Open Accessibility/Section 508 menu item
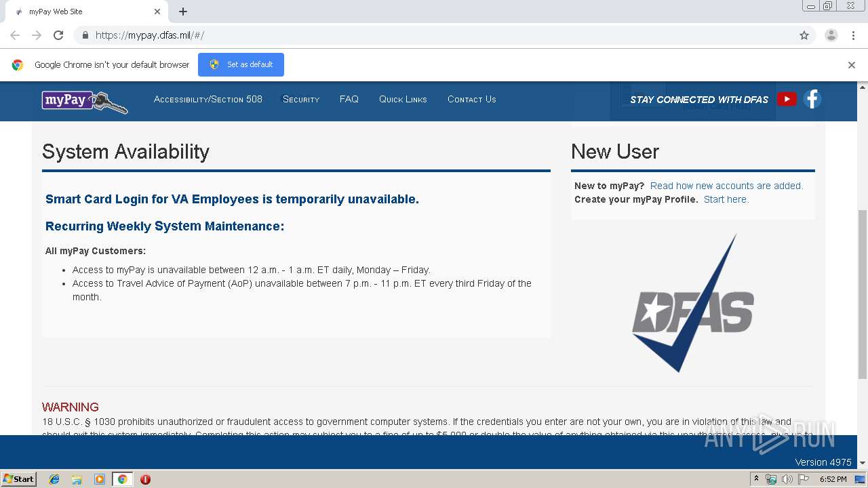 click(x=208, y=99)
